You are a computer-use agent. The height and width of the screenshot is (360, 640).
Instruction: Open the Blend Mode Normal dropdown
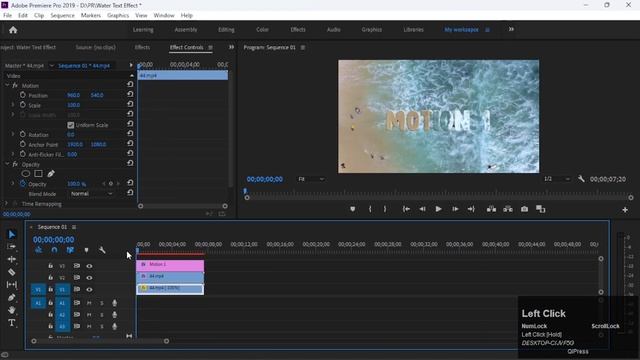click(x=91, y=194)
